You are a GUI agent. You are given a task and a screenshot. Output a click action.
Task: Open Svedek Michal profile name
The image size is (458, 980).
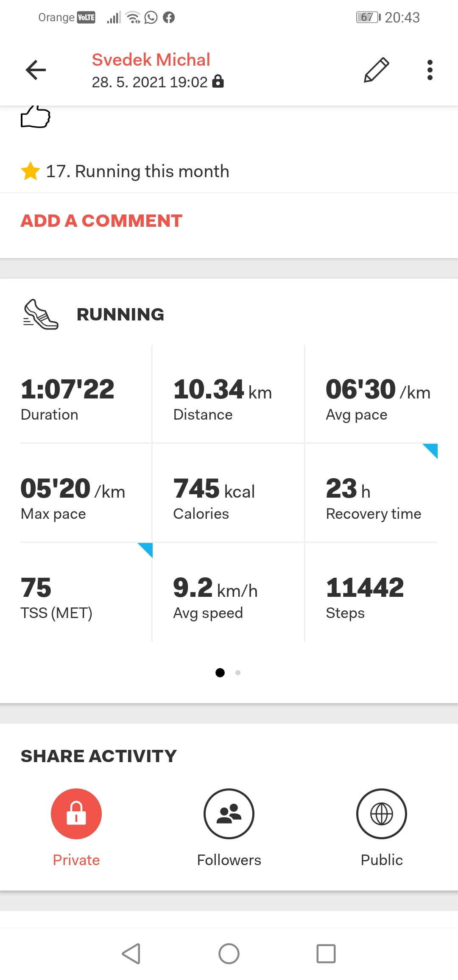point(151,60)
